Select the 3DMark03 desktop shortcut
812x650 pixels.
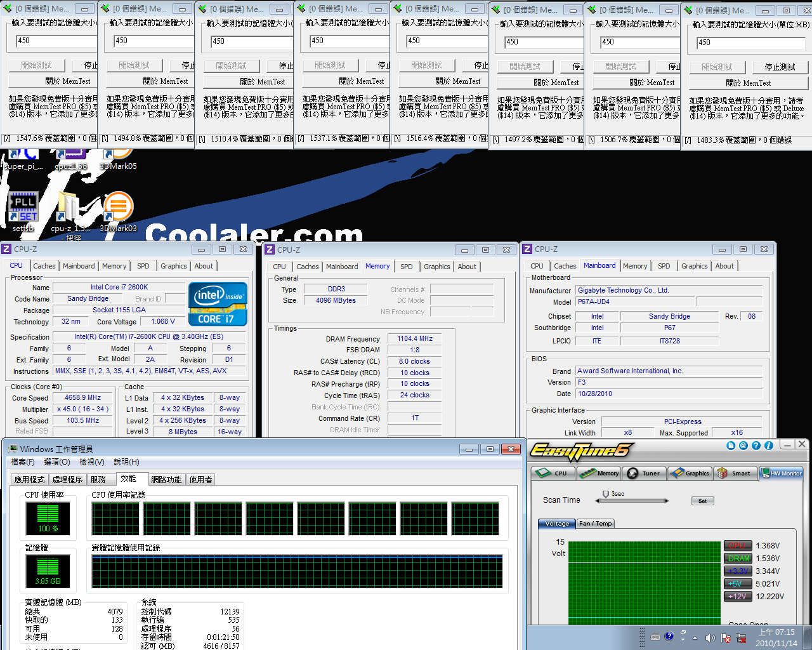tap(118, 211)
